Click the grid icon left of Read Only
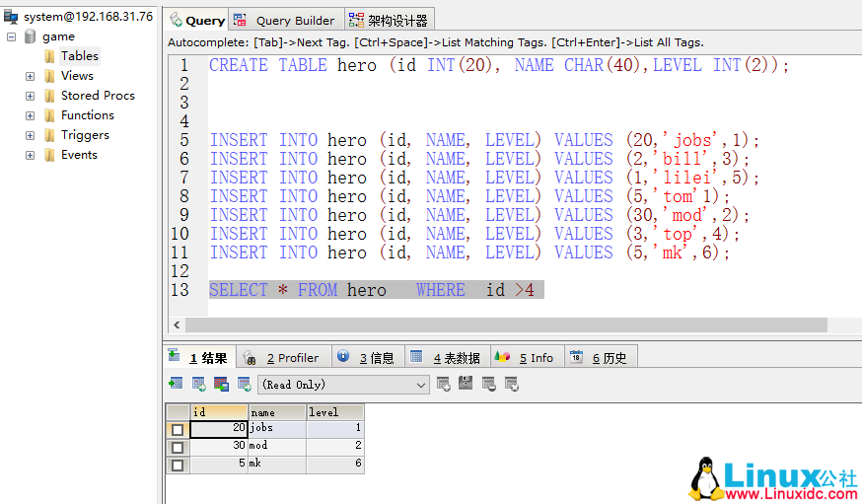The height and width of the screenshot is (504, 862). click(x=244, y=384)
